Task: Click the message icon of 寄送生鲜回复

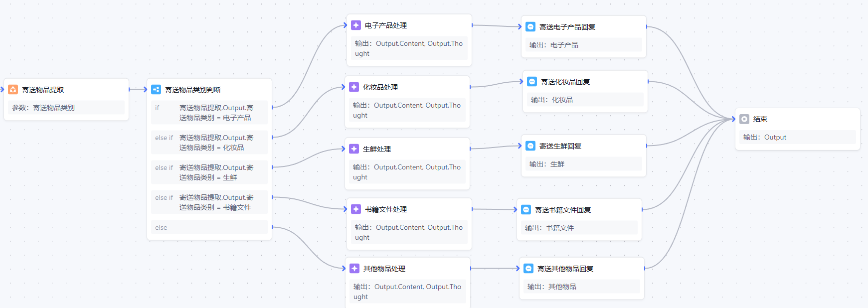Action: click(530, 146)
